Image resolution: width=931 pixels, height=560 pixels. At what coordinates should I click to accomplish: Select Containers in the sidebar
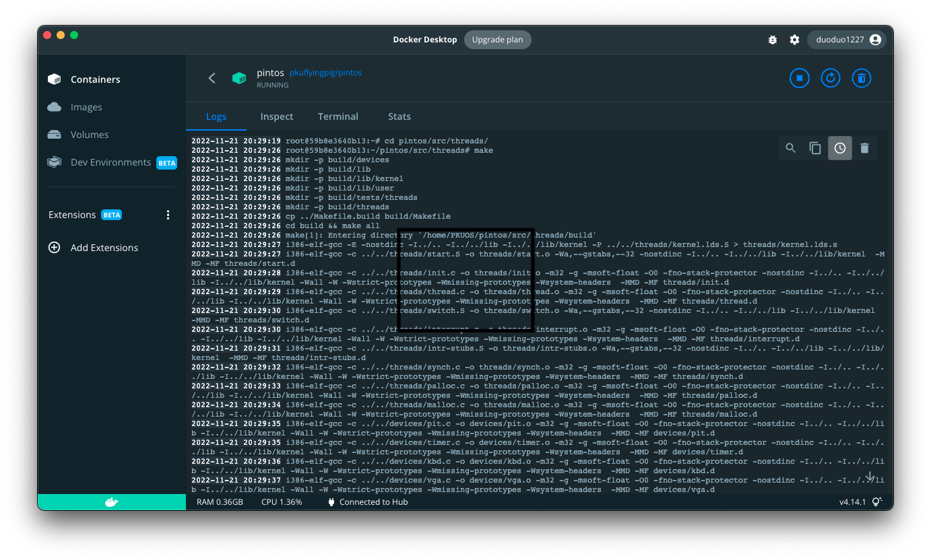(95, 79)
